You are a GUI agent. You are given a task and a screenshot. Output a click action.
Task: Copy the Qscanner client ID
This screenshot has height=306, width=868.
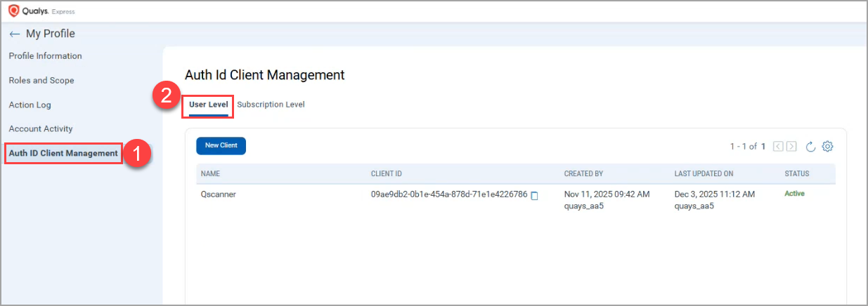pyautogui.click(x=534, y=196)
